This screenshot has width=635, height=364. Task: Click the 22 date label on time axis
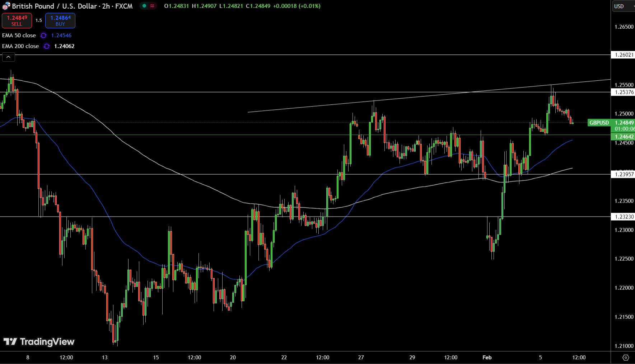point(284,358)
